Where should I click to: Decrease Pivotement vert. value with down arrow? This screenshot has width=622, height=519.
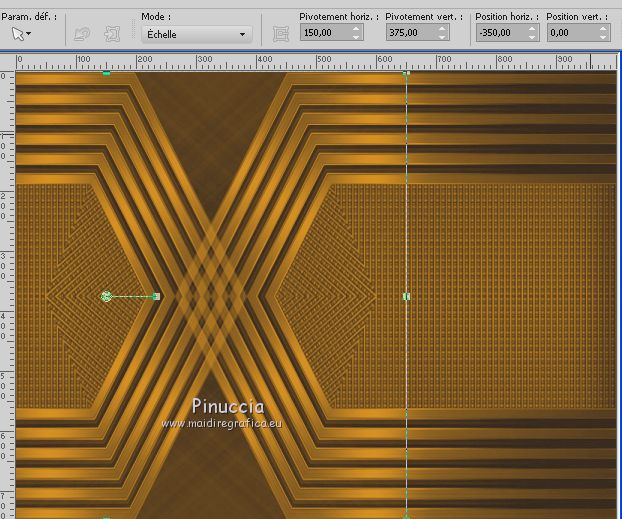[x=442, y=37]
